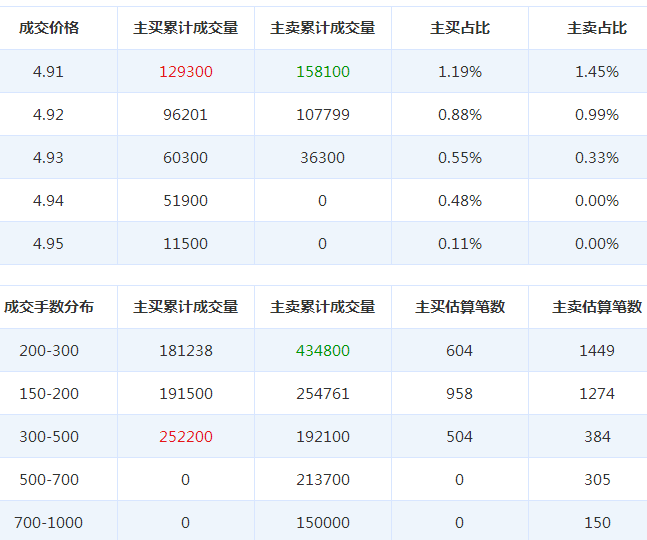Click the 150-200 row label
The width and height of the screenshot is (647, 540).
tap(49, 394)
